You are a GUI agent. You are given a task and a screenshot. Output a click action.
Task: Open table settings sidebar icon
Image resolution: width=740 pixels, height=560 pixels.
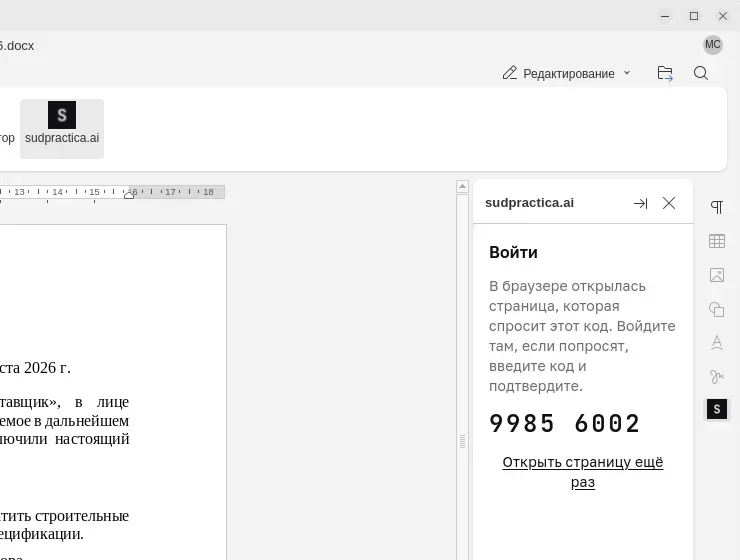point(717,241)
